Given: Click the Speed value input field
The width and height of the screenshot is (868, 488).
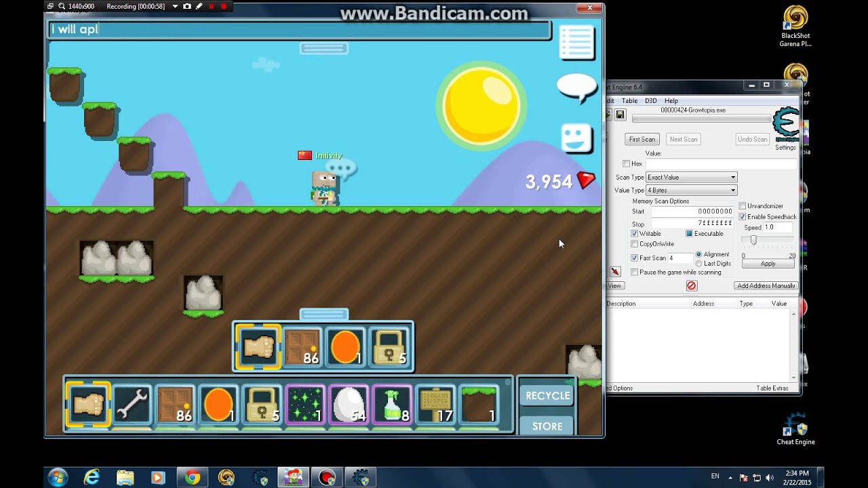Looking at the screenshot, I should (777, 228).
